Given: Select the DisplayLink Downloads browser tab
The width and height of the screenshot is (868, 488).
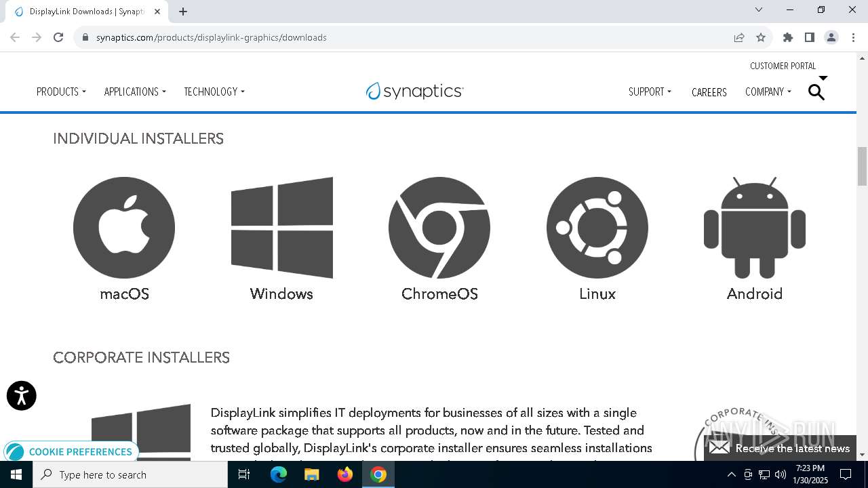Looking at the screenshot, I should click(87, 12).
